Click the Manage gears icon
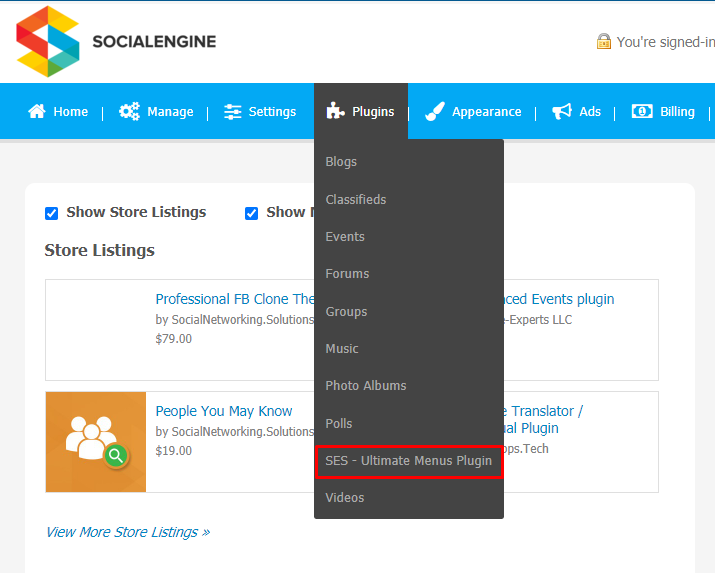715x573 pixels. [129, 111]
